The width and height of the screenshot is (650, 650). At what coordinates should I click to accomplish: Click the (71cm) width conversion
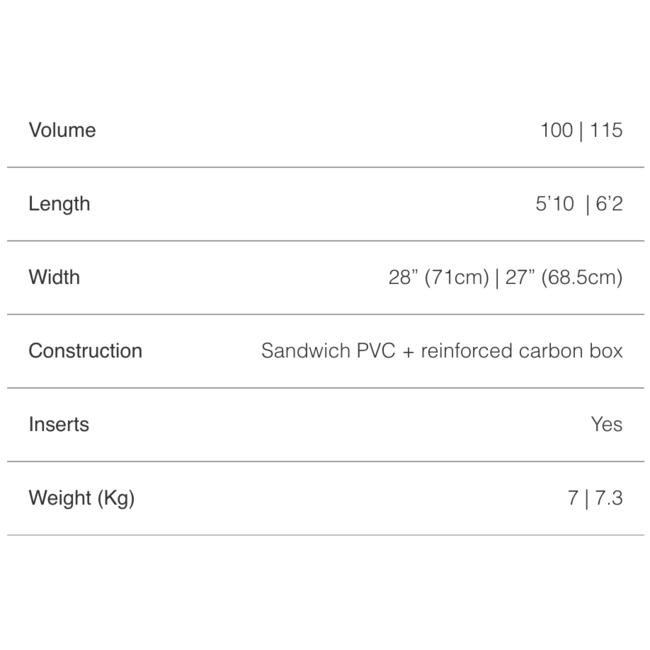(x=456, y=277)
